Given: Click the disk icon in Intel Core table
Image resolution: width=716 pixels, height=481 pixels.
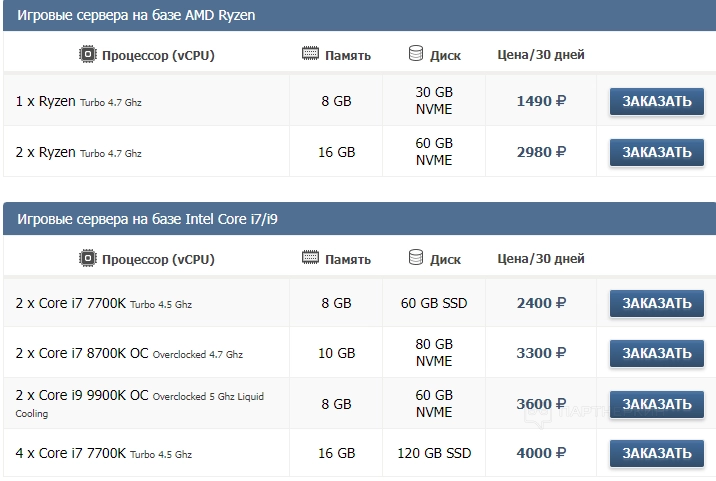Looking at the screenshot, I should click(416, 259).
